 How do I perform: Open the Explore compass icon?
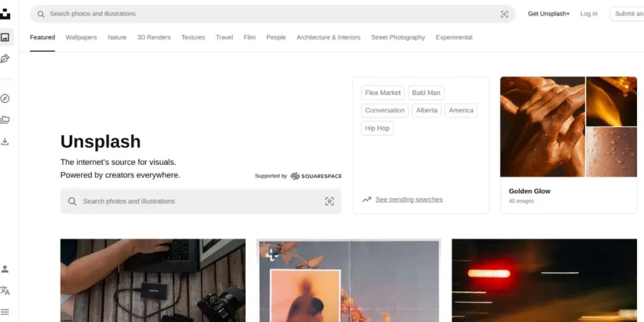click(x=5, y=99)
